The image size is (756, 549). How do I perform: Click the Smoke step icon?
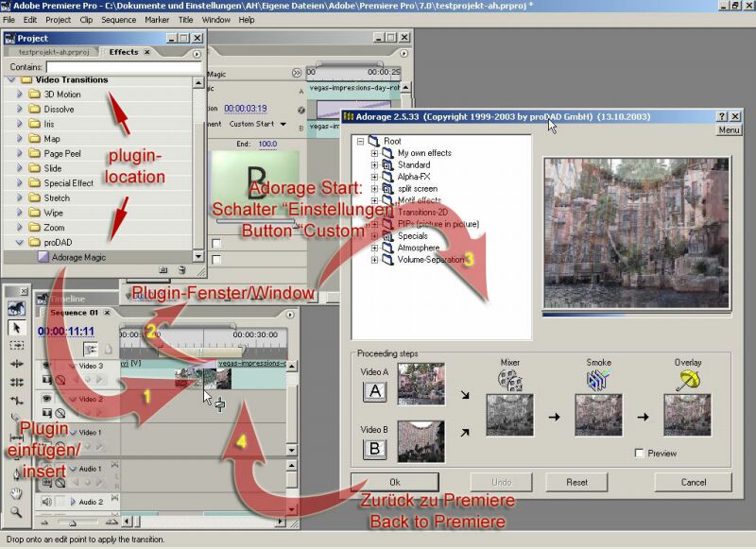click(x=598, y=379)
